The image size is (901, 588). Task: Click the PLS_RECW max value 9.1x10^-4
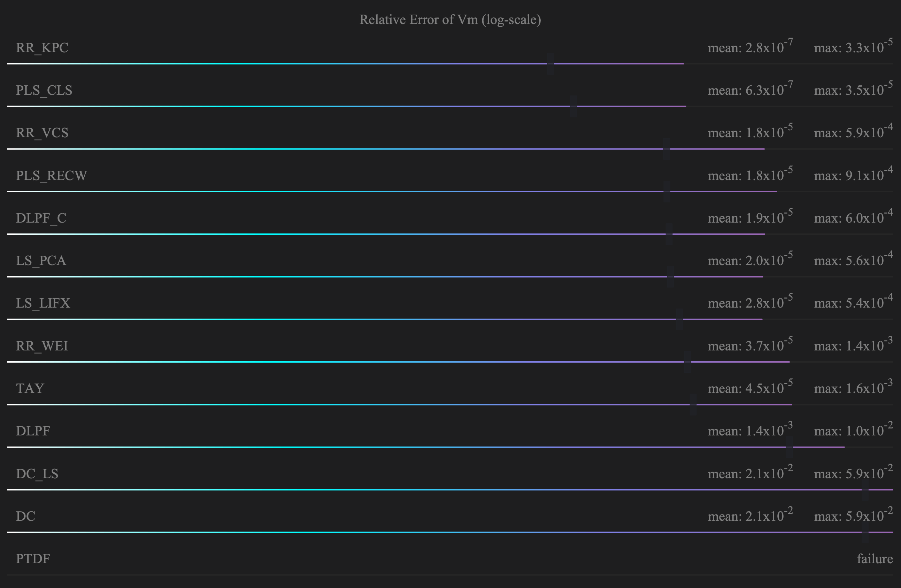pyautogui.click(x=853, y=175)
